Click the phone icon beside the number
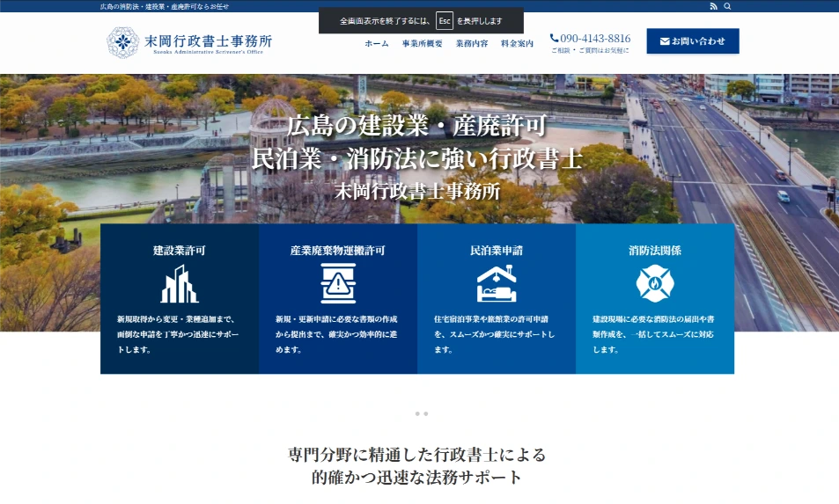Screen dimensions: 839x504 pyautogui.click(x=554, y=38)
